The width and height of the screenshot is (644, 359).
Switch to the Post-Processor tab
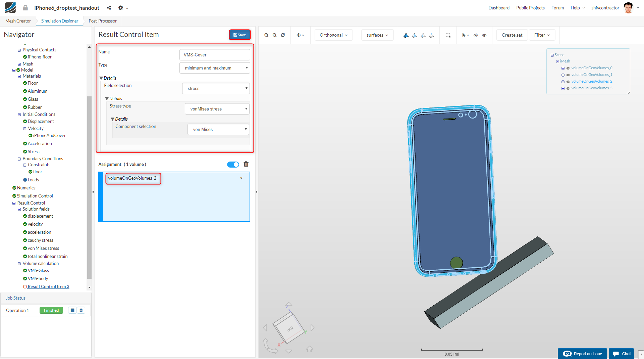(x=103, y=21)
